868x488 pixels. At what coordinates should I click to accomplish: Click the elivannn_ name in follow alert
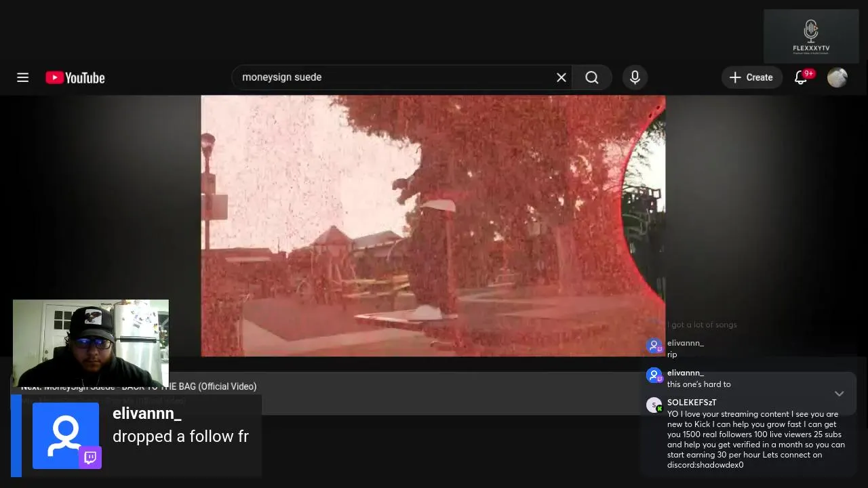[x=147, y=413]
